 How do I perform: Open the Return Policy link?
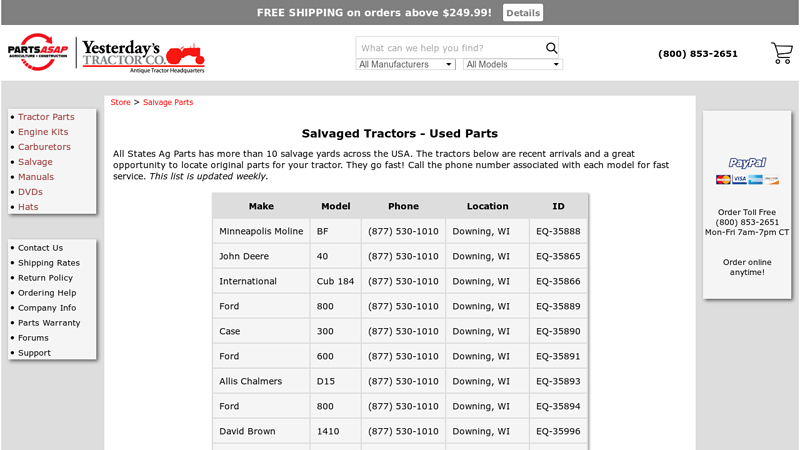click(x=45, y=278)
